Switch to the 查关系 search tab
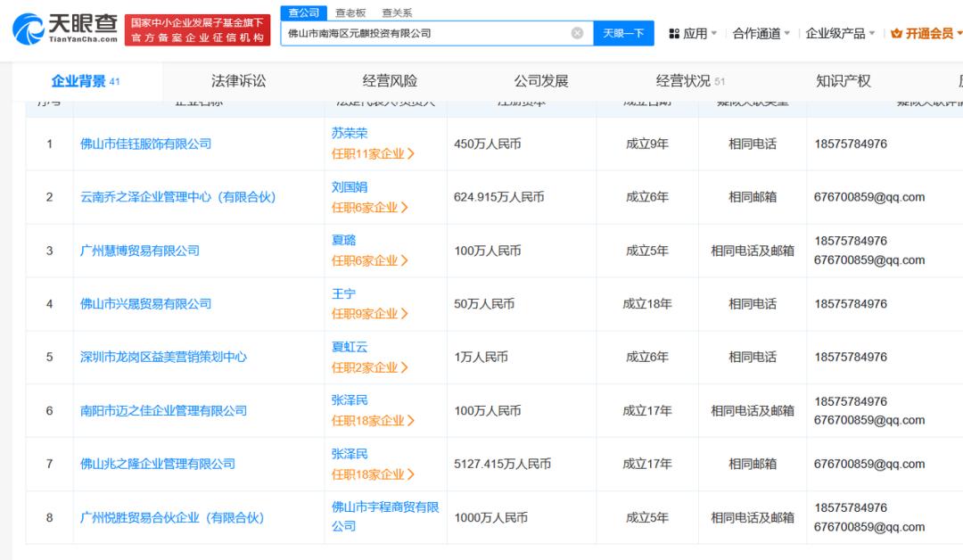The height and width of the screenshot is (560, 963). [x=397, y=12]
